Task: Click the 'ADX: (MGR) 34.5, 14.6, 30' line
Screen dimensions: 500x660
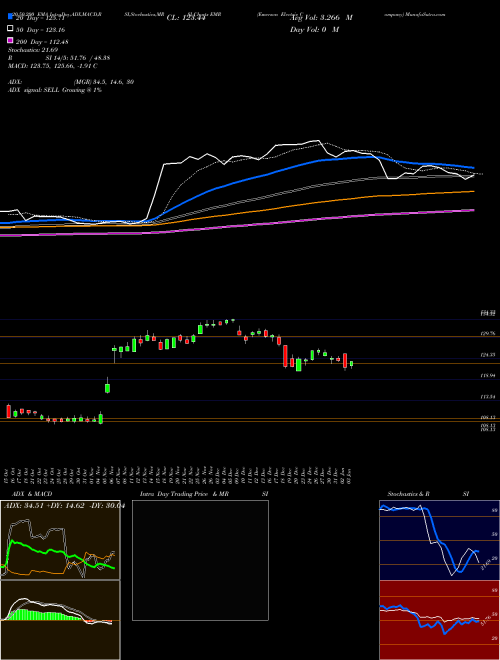Action: tap(71, 82)
